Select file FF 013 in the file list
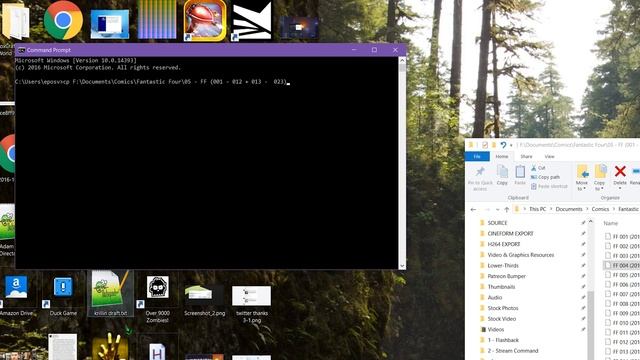Viewport: 640px width, 360px height. pyautogui.click(x=622, y=351)
